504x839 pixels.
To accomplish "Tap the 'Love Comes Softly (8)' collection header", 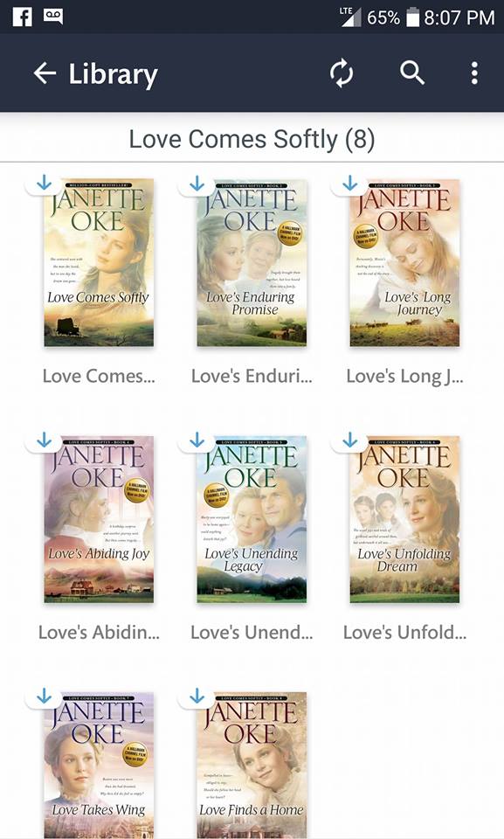I will tap(252, 139).
